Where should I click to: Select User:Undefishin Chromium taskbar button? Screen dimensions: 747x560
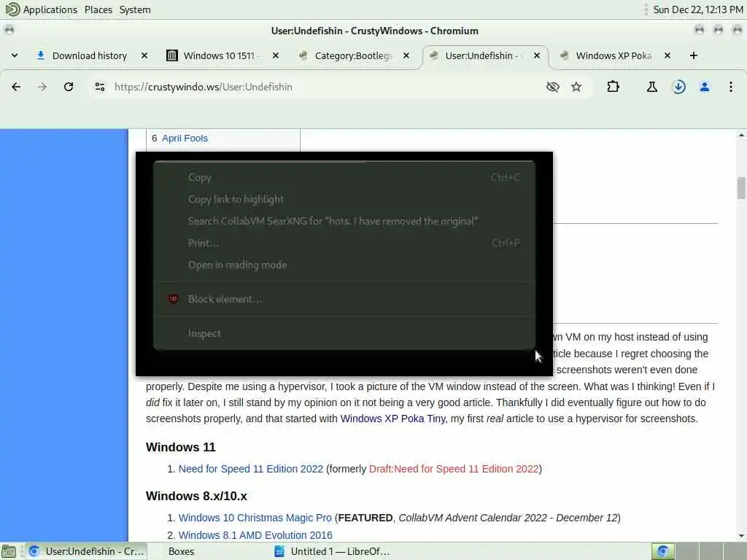pyautogui.click(x=86, y=551)
